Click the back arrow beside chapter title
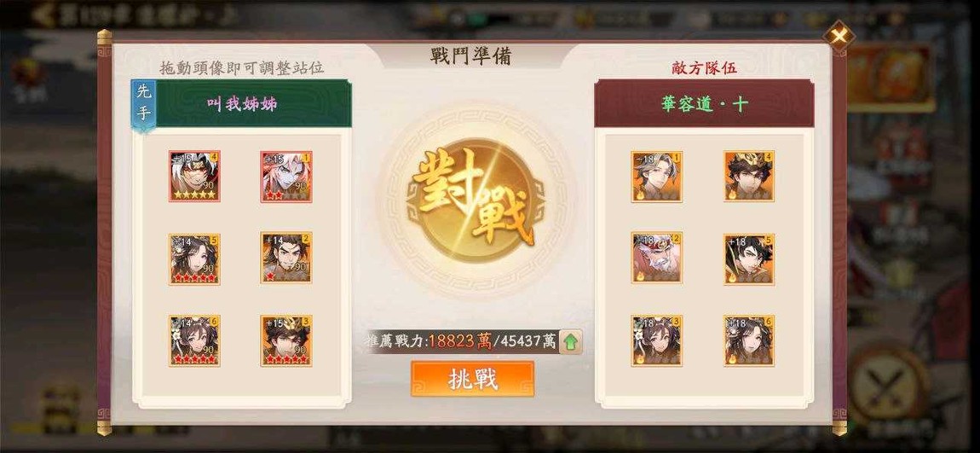This screenshot has height=453, width=980. (x=45, y=15)
